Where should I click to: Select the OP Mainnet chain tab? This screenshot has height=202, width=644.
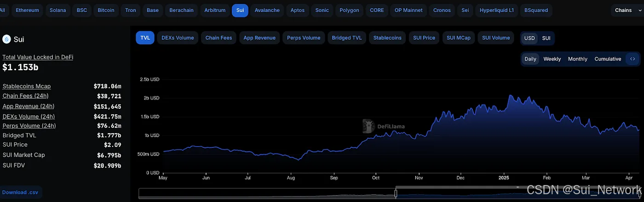[x=408, y=10]
